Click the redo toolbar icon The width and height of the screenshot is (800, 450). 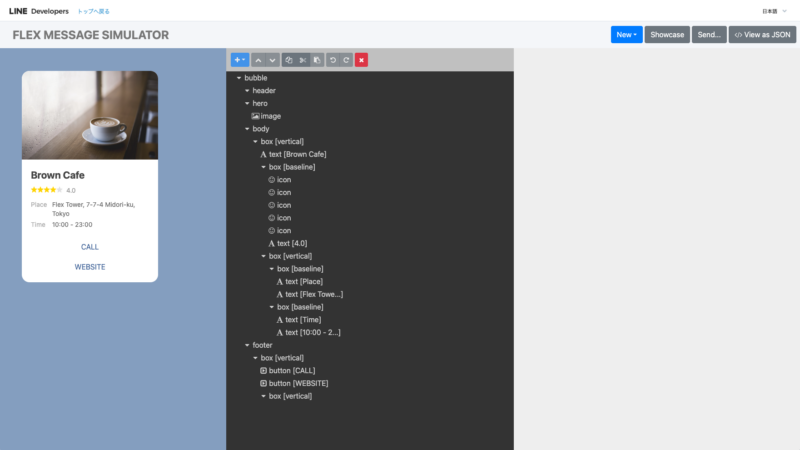tap(346, 60)
